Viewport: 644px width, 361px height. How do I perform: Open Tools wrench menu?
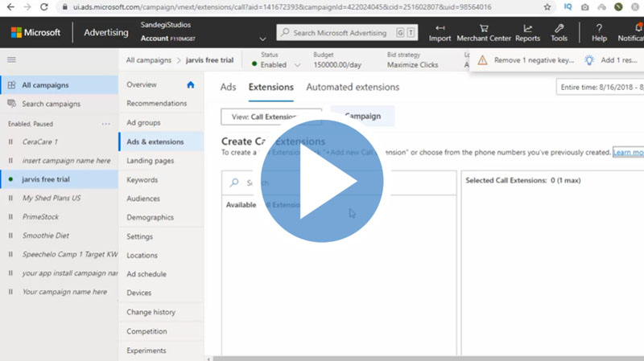[x=559, y=33]
